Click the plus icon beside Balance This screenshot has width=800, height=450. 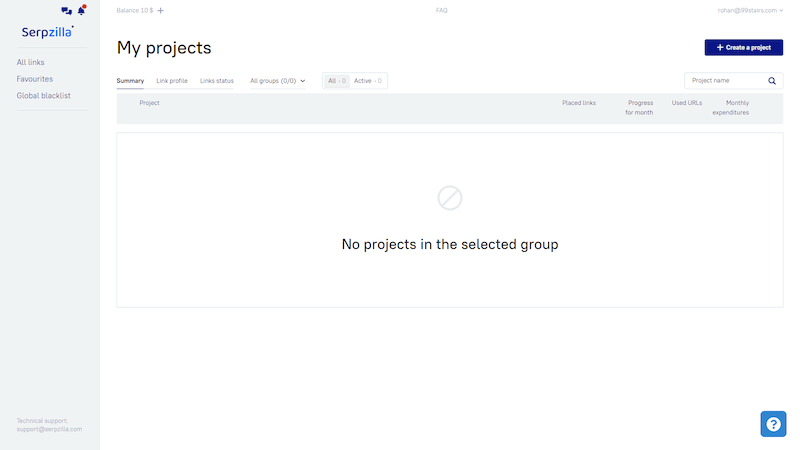pyautogui.click(x=161, y=10)
